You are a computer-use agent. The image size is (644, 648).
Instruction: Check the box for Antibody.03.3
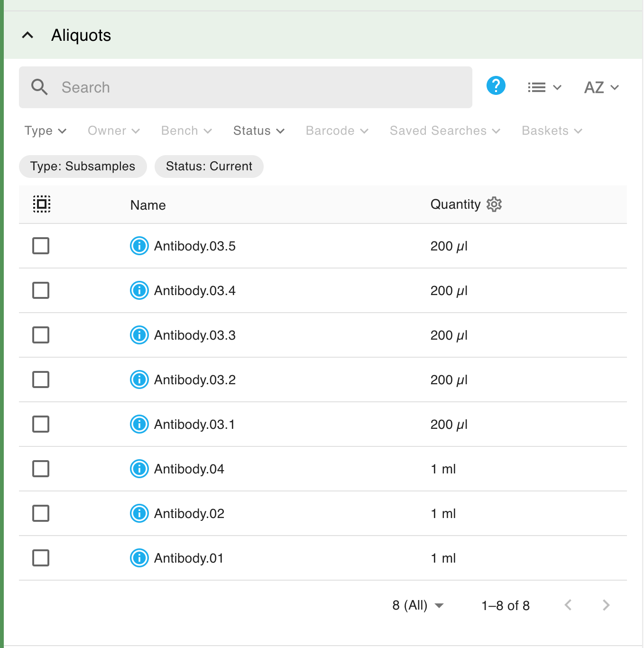click(41, 335)
